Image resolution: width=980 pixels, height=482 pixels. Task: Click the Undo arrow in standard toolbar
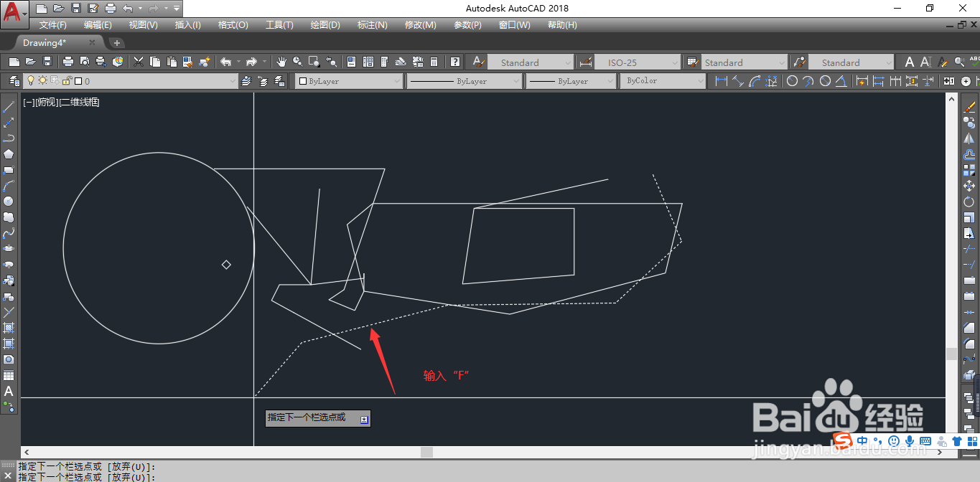(225, 62)
